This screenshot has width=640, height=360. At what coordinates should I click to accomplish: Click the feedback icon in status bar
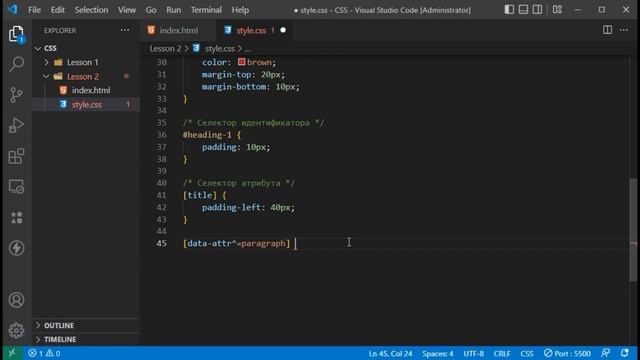[x=606, y=353]
